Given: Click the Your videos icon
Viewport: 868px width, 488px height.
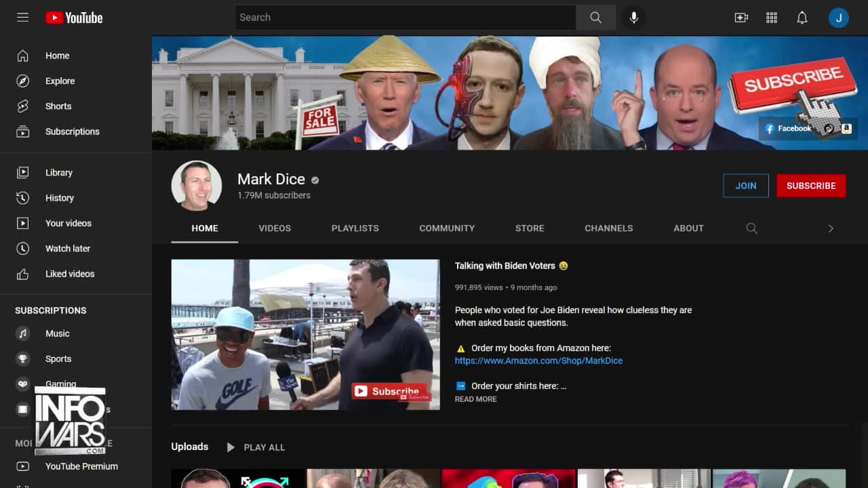Looking at the screenshot, I should coord(23,223).
